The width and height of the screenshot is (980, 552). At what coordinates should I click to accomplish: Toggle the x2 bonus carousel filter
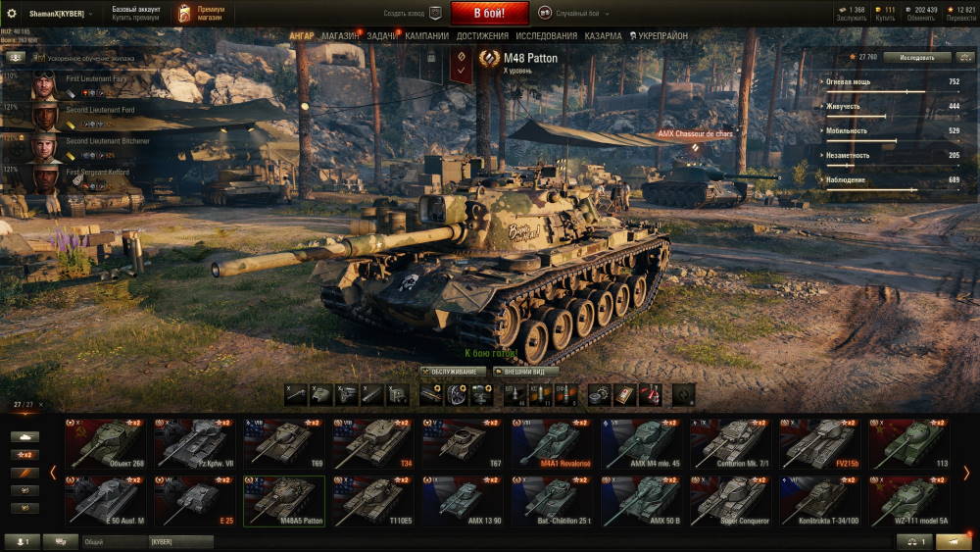pyautogui.click(x=25, y=455)
